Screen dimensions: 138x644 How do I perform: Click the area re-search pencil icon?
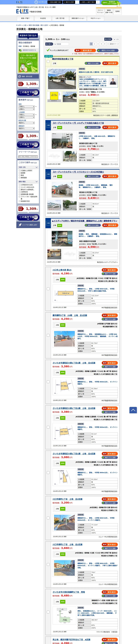coord(20,225)
